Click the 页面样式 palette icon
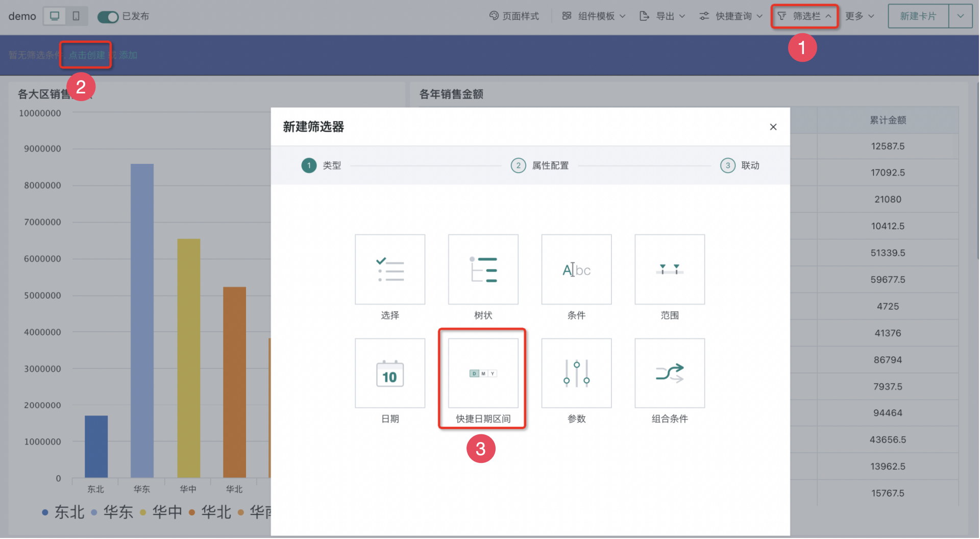 pyautogui.click(x=494, y=16)
